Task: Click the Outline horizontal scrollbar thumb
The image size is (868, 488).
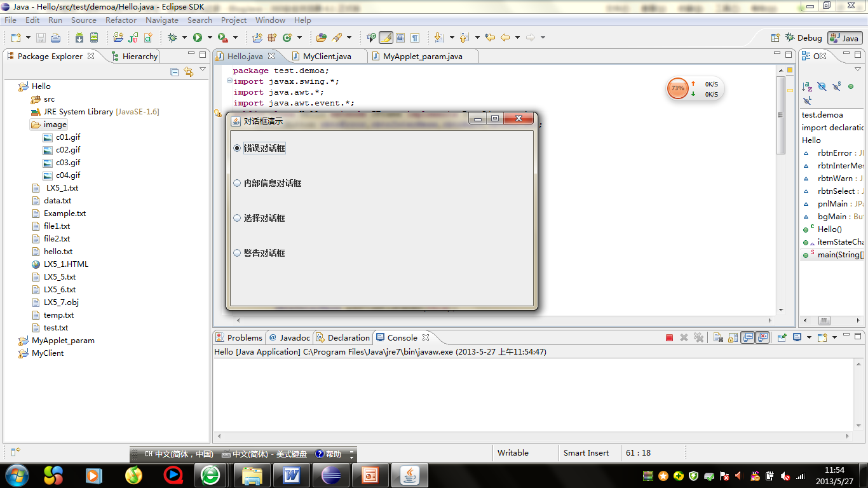Action: pyautogui.click(x=824, y=320)
